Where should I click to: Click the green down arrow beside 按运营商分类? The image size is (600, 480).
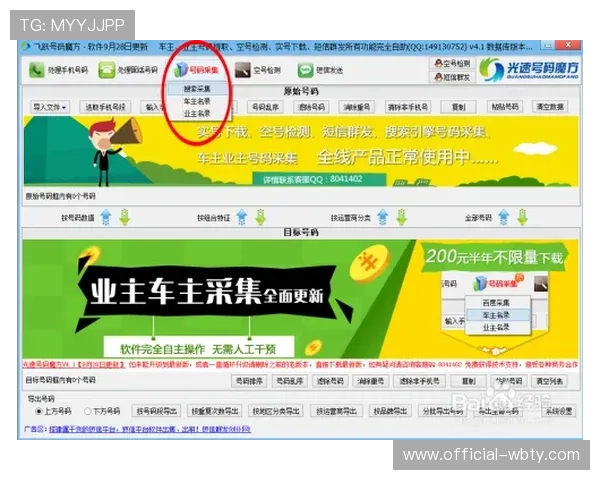(x=401, y=217)
